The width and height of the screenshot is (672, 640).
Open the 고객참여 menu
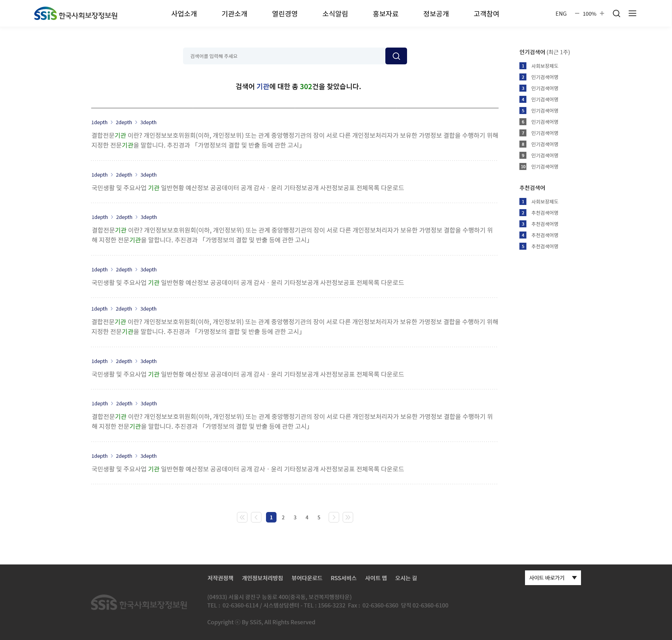[x=486, y=14]
